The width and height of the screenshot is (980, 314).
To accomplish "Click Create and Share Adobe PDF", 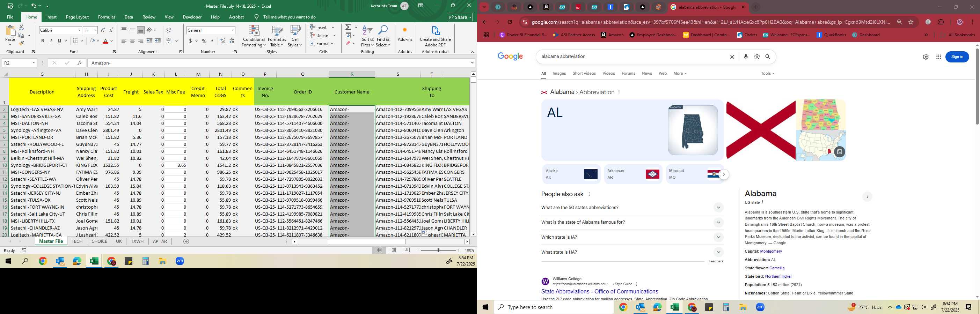I will (x=435, y=37).
